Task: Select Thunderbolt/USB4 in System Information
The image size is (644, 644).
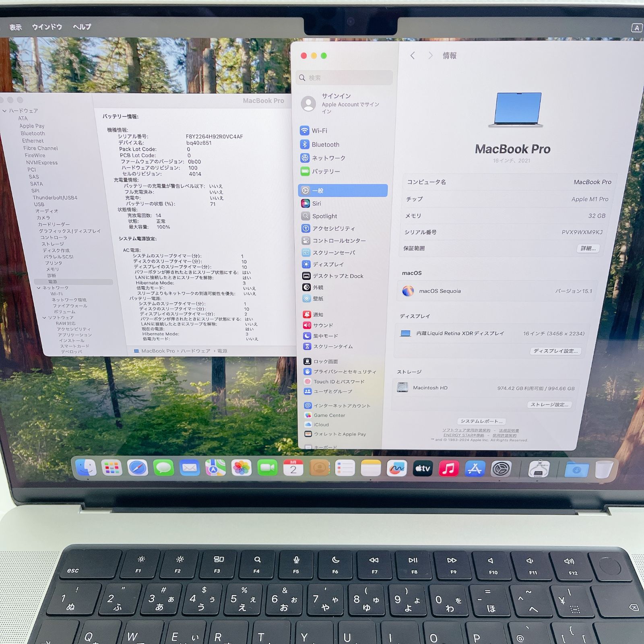Action: tap(55, 198)
